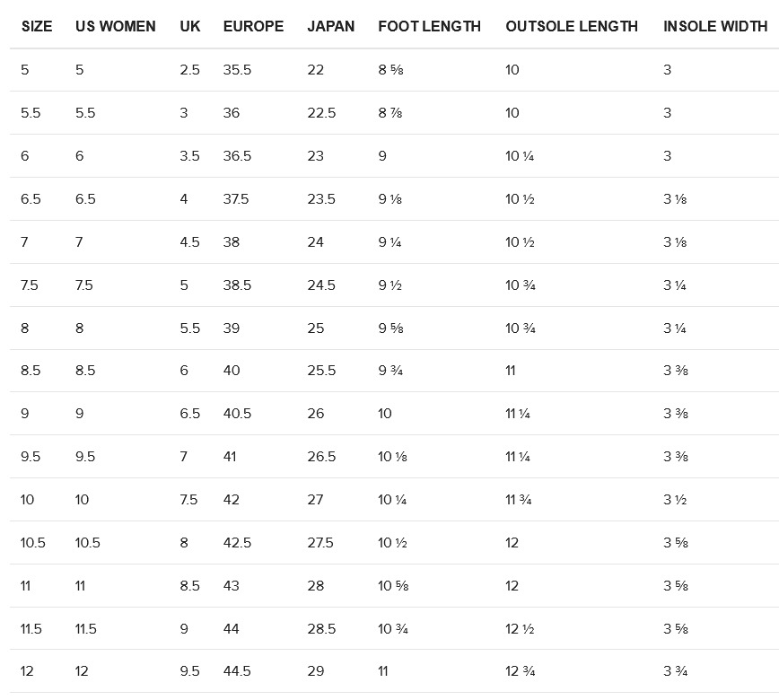779x700 pixels.
Task: Click the Japan 25.5 value
Action: click(321, 371)
